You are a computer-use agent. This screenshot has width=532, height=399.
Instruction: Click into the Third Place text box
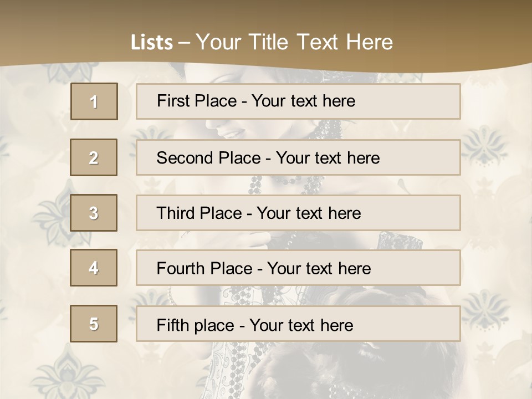coord(298,213)
